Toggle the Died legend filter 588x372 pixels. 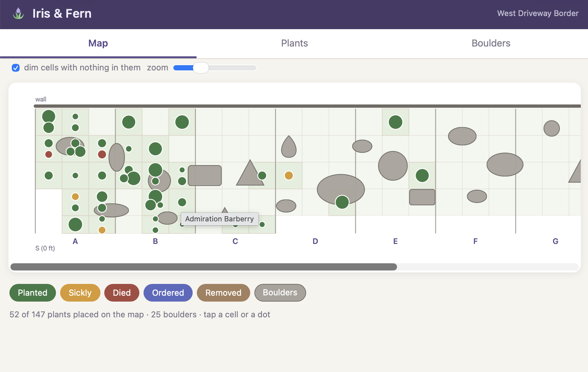coord(122,293)
